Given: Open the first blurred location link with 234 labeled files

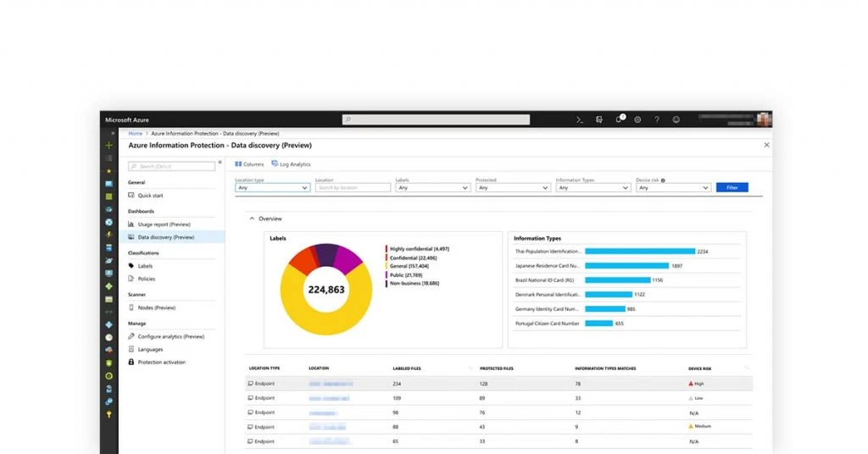Looking at the screenshot, I should [x=331, y=383].
